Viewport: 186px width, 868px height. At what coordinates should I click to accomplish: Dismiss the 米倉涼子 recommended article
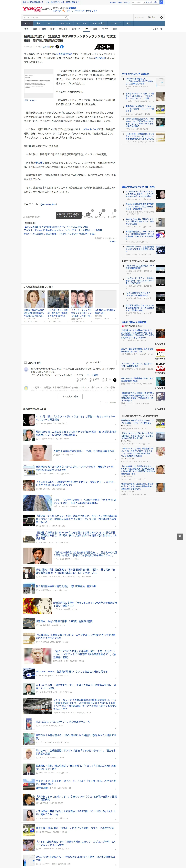click(44, 321)
